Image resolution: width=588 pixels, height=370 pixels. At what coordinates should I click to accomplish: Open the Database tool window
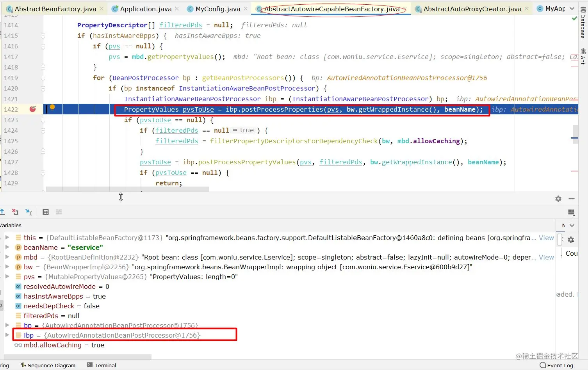(x=583, y=23)
